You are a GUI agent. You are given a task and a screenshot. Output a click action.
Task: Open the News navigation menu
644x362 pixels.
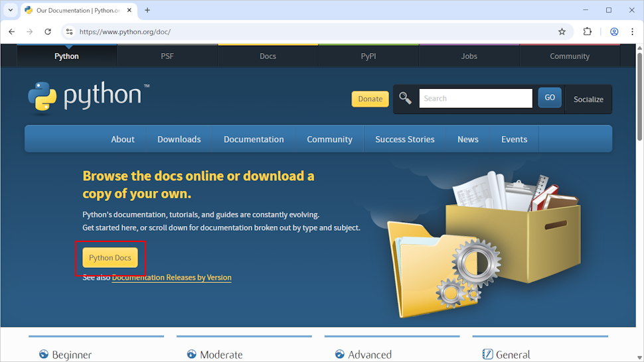tap(468, 139)
